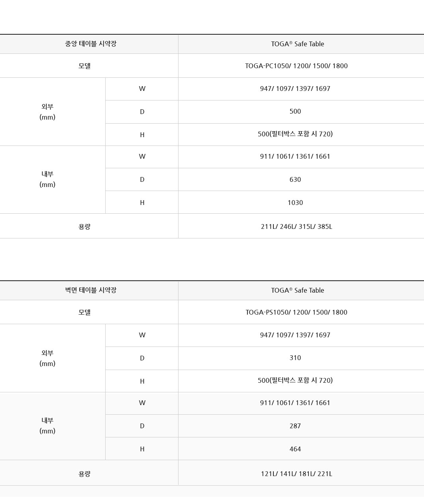Click the 중앙 테이블 시약장 header cell
Screen dimensions: 424x504
(90, 44)
